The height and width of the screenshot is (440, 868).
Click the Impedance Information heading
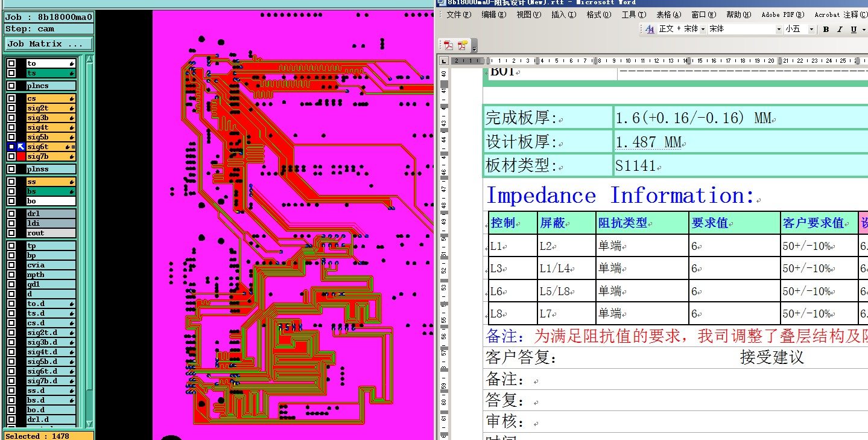coord(621,196)
